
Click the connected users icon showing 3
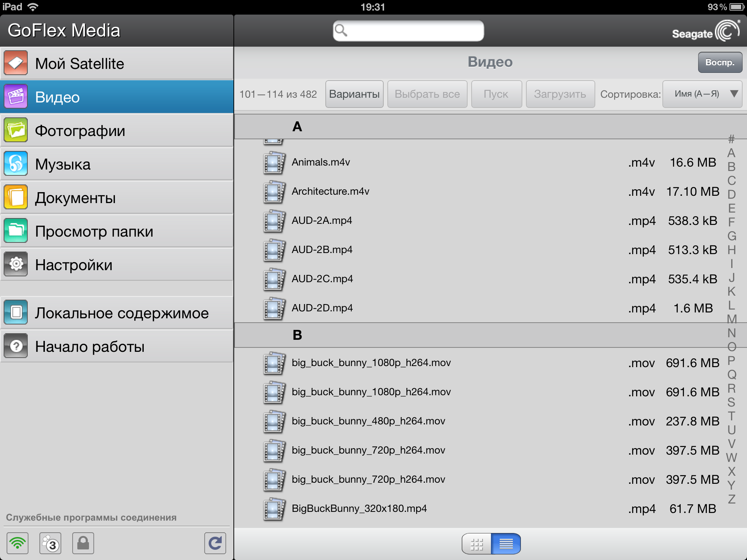(x=50, y=543)
